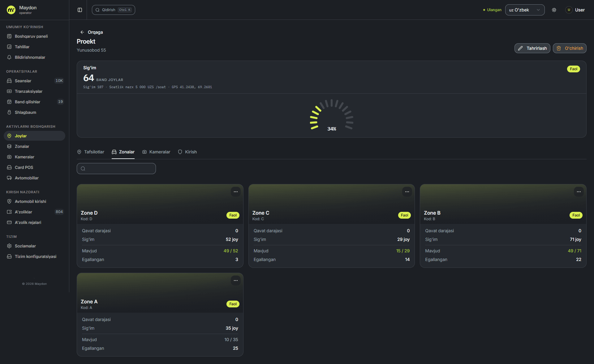Open Zone B three-dot options menu

click(579, 192)
